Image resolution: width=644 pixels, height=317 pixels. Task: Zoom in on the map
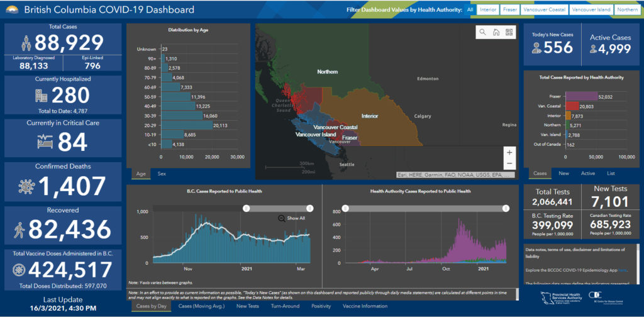[x=509, y=152]
